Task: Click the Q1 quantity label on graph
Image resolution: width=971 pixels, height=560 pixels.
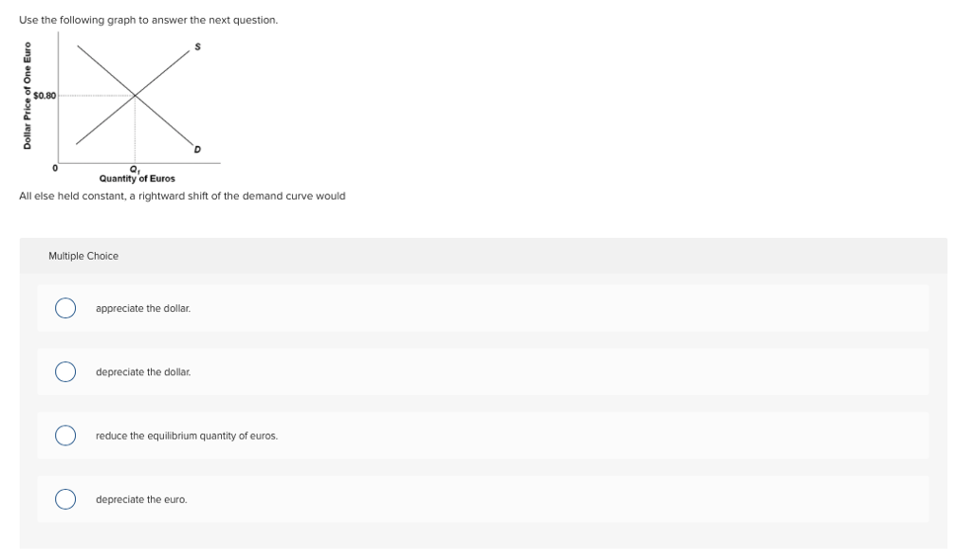Action: click(135, 170)
